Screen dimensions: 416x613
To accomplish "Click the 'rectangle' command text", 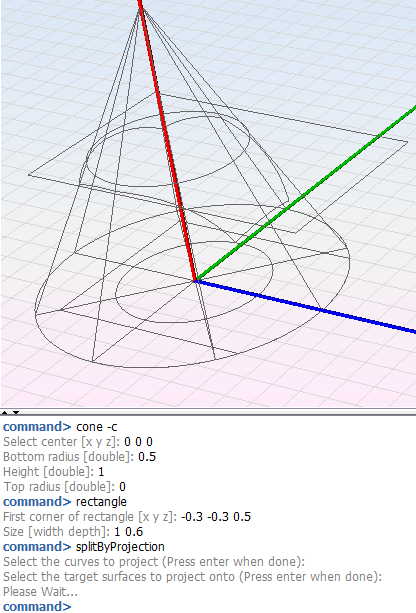I will [101, 502].
